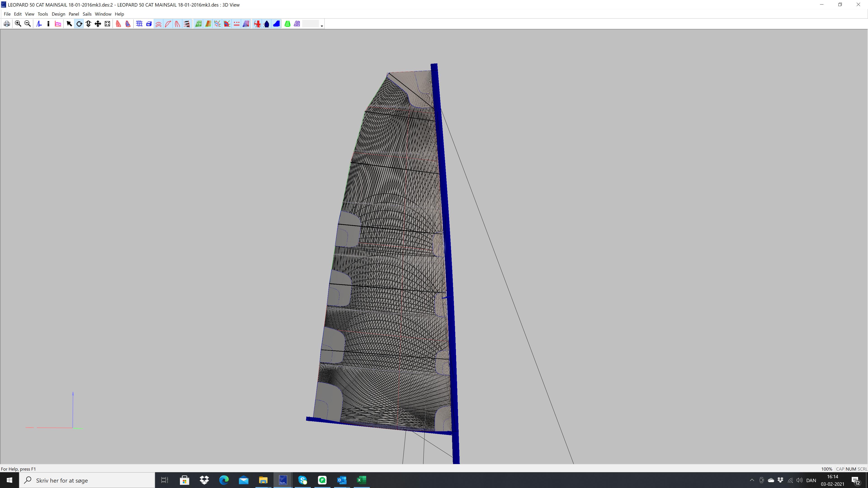Viewport: 868px width, 488px height.
Task: Click the 100% zoom status text
Action: (x=827, y=469)
